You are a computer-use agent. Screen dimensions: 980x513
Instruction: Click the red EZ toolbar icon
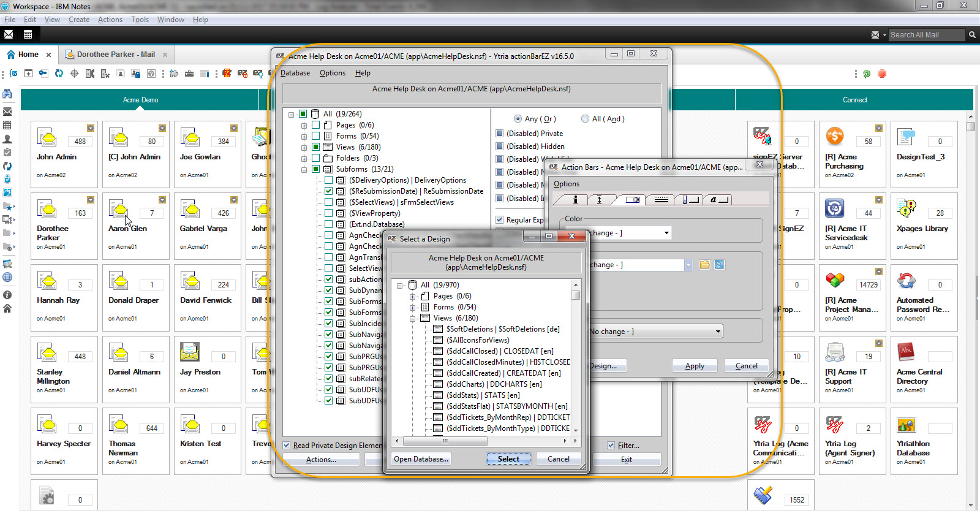point(227,74)
